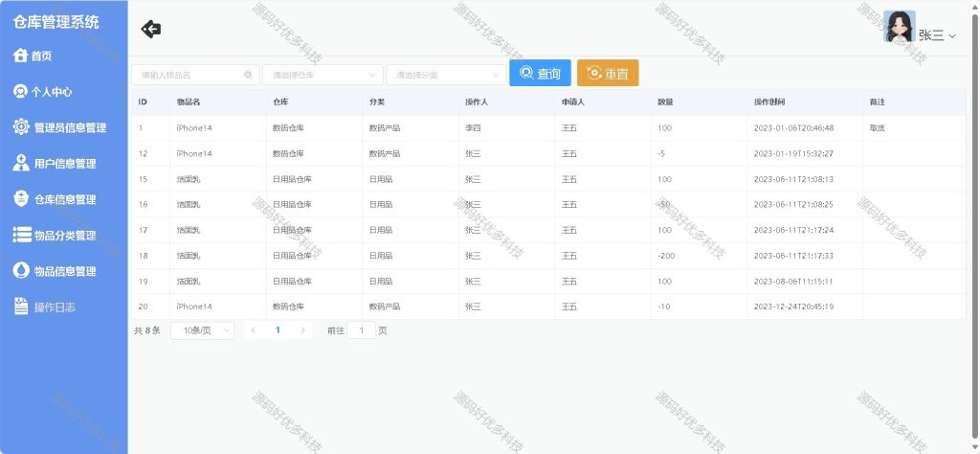
Task: Click the 取货 remark cell
Action: click(877, 128)
